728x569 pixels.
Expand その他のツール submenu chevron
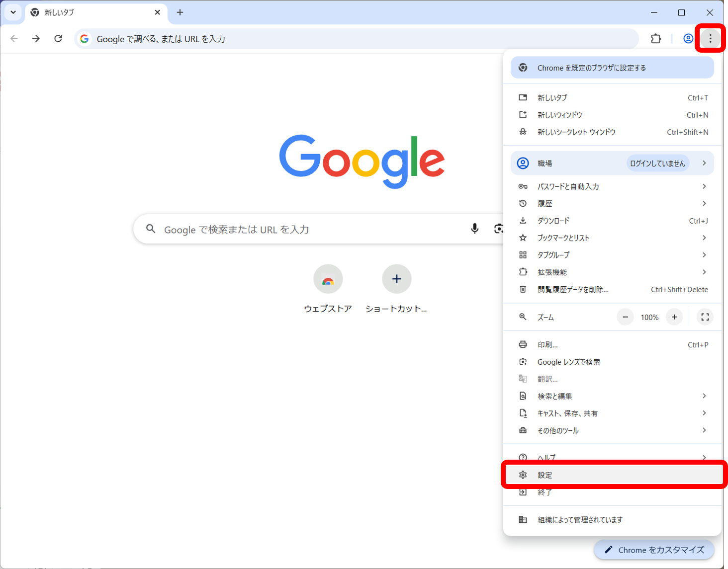click(x=704, y=430)
